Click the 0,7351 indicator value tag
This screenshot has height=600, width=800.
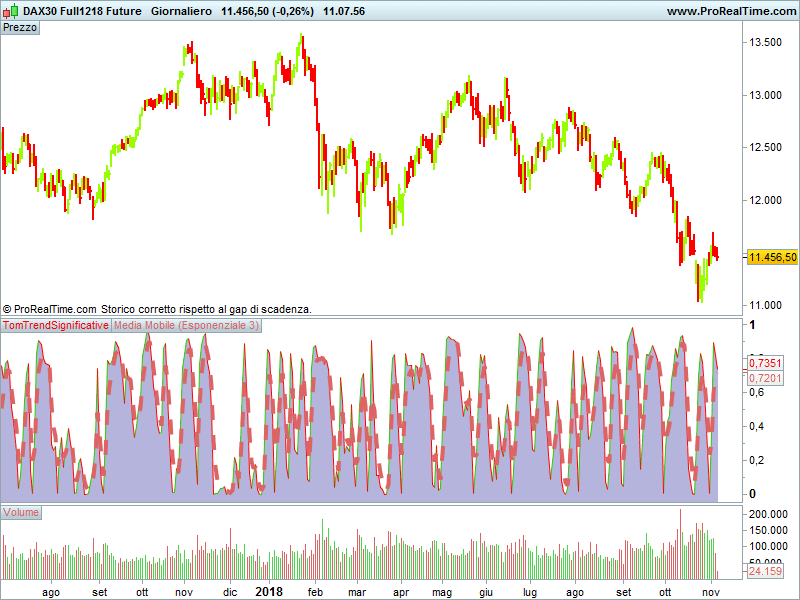(x=765, y=363)
